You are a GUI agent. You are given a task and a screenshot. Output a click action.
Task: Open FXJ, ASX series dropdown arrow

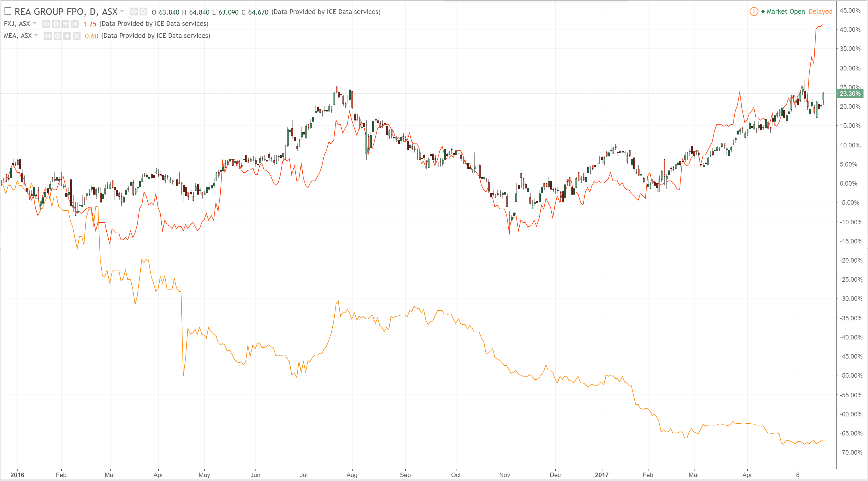[x=35, y=24]
